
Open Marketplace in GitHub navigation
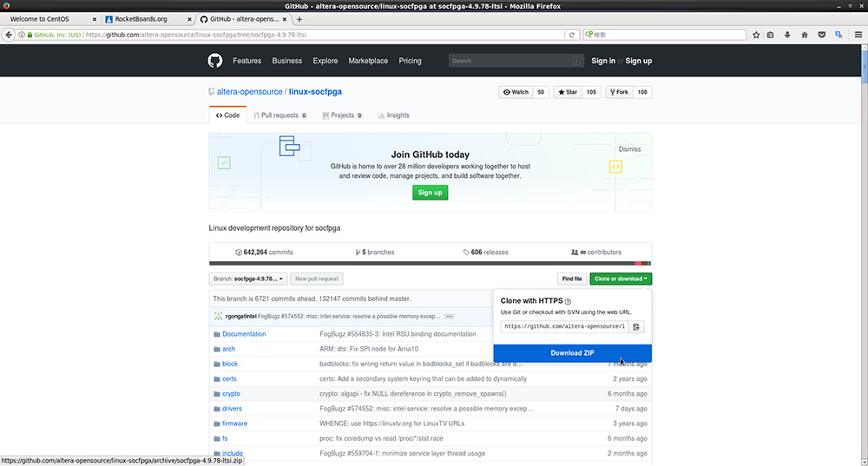tap(368, 61)
